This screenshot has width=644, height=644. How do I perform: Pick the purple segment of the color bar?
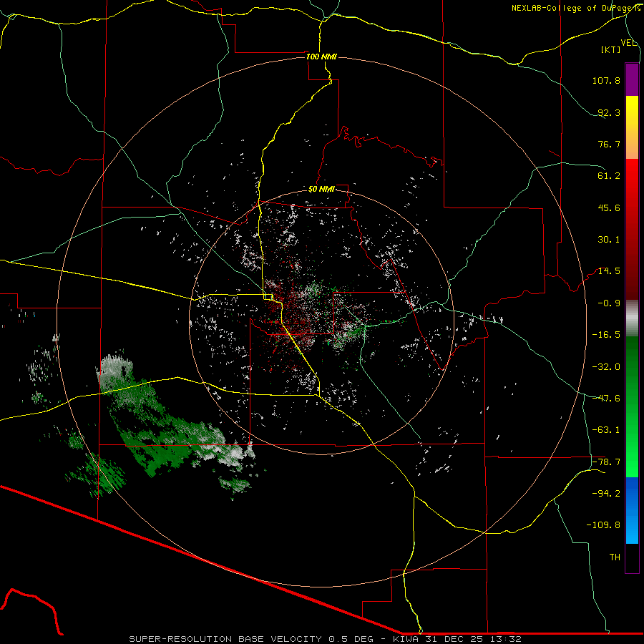click(632, 79)
